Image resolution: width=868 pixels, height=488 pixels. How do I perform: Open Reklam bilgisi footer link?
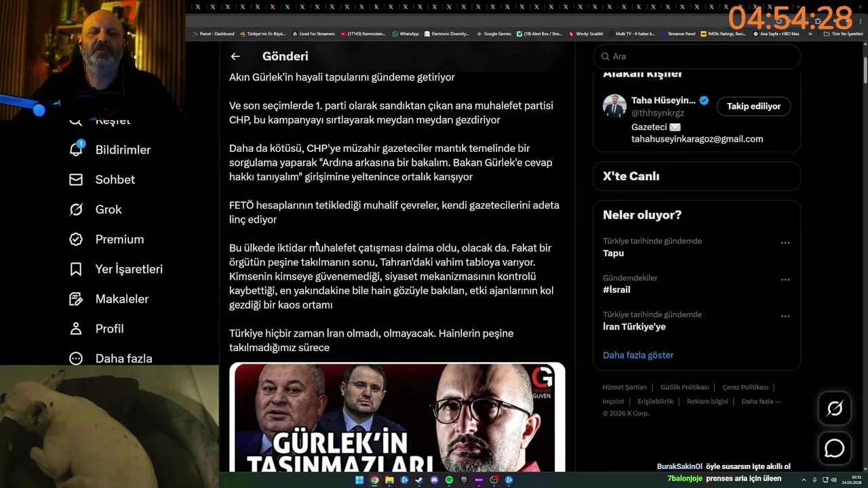(x=707, y=401)
